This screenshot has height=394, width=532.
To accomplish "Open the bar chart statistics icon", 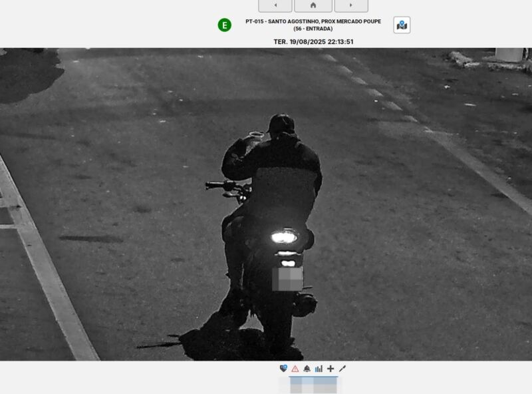I will (319, 369).
